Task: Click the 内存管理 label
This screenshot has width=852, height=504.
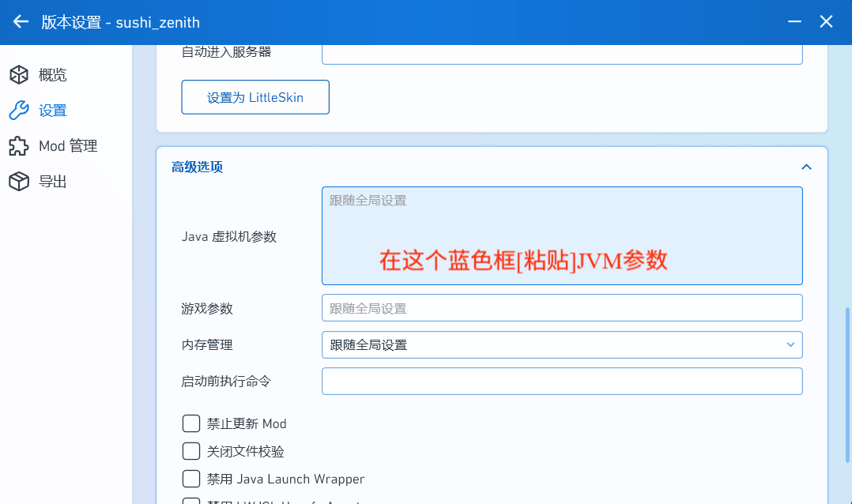Action: coord(207,345)
